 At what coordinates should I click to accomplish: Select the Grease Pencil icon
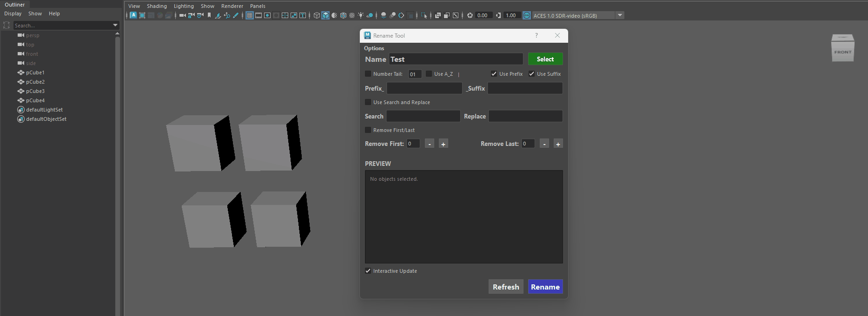[236, 15]
